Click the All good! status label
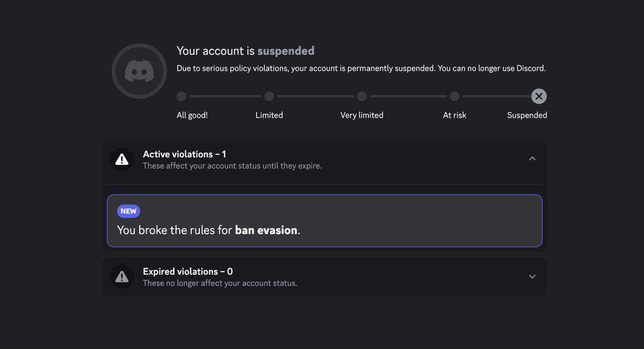 pos(192,115)
